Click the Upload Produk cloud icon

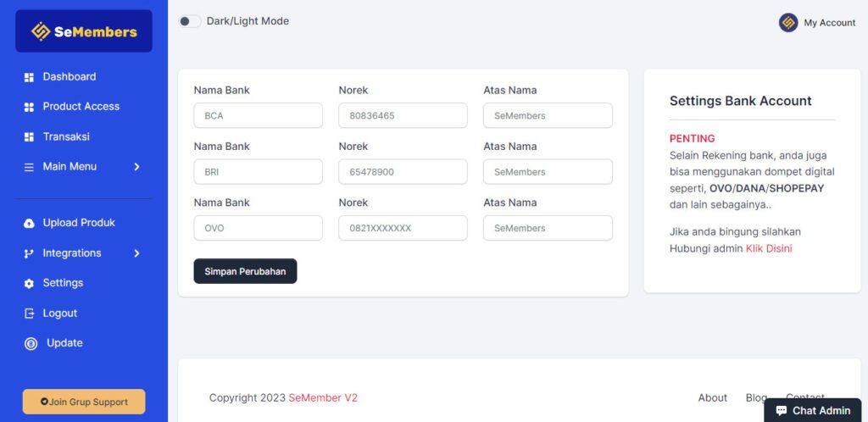29,223
